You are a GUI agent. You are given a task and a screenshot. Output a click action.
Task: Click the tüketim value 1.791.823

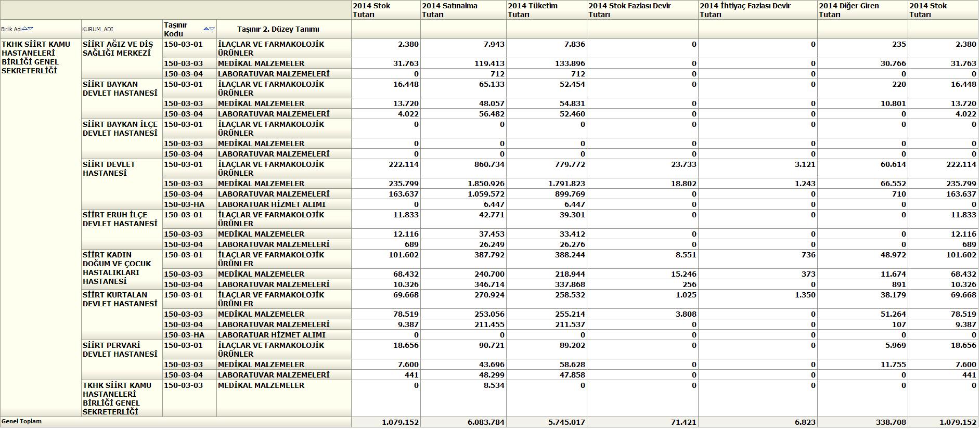[x=566, y=184]
